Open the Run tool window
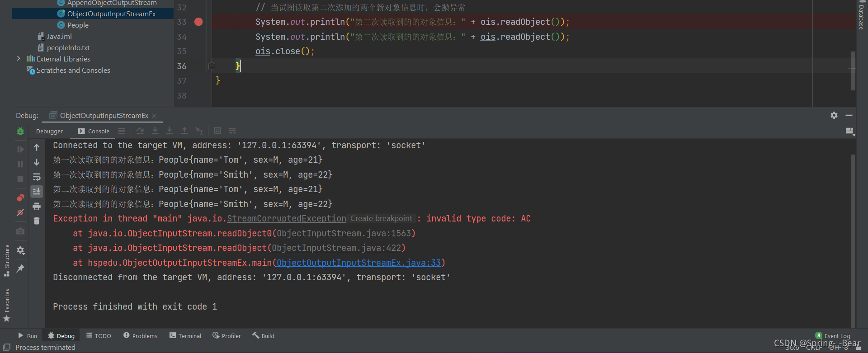The image size is (868, 353). (27, 336)
